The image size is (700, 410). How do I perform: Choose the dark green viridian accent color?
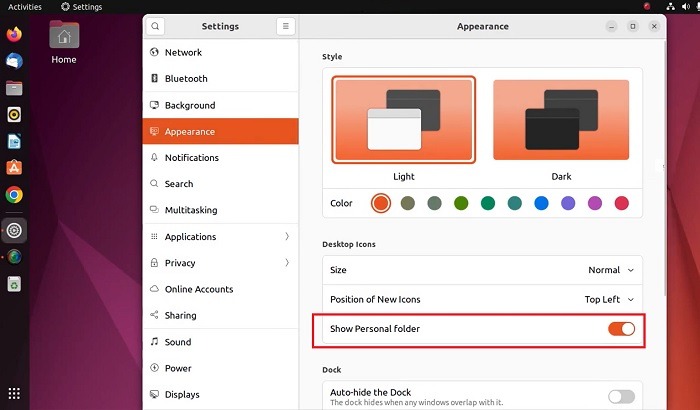[x=488, y=203]
